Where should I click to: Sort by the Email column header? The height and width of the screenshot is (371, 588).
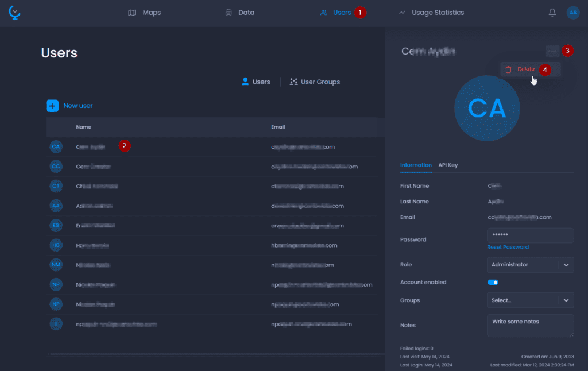pos(278,127)
